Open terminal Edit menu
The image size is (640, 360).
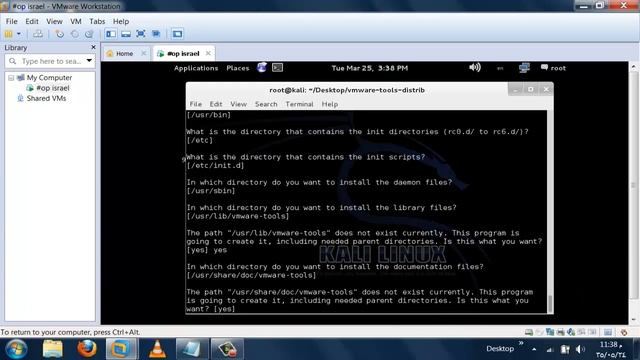(216, 104)
